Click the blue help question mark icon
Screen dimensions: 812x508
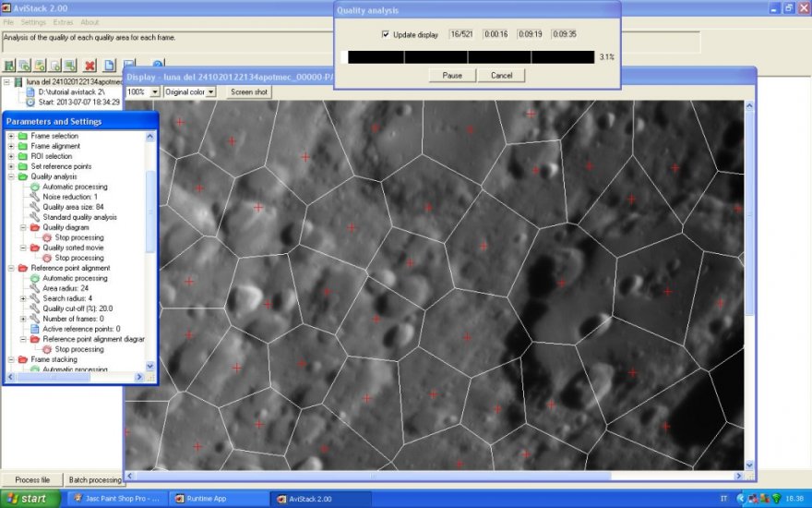coord(158,64)
